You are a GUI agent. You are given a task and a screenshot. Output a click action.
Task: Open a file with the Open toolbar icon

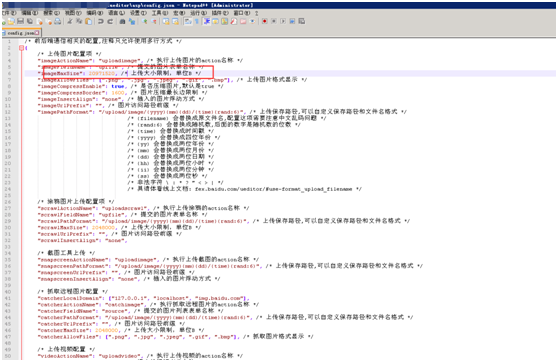tap(11, 21)
